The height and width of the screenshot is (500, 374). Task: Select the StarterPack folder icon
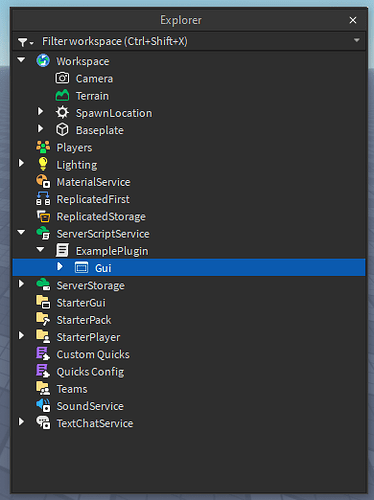43,319
